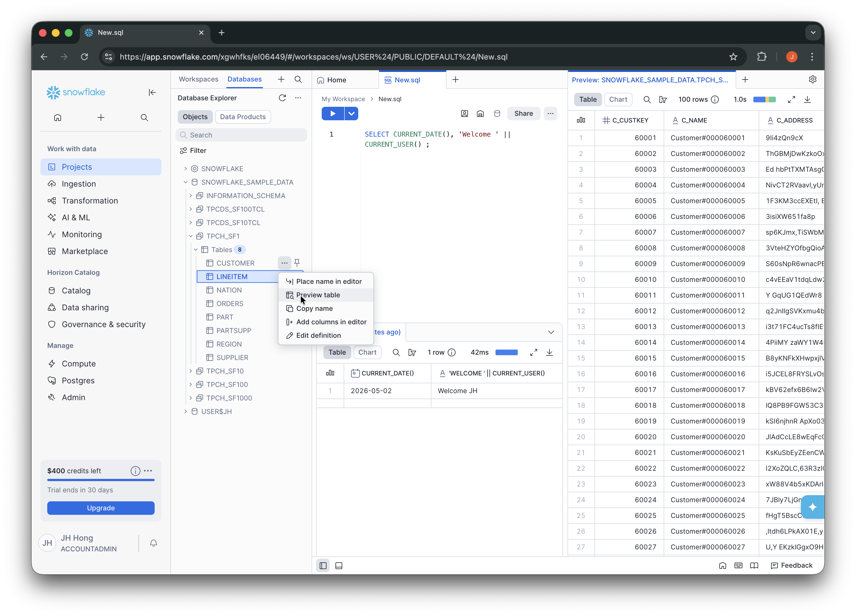Filter the preview results table

(663, 99)
